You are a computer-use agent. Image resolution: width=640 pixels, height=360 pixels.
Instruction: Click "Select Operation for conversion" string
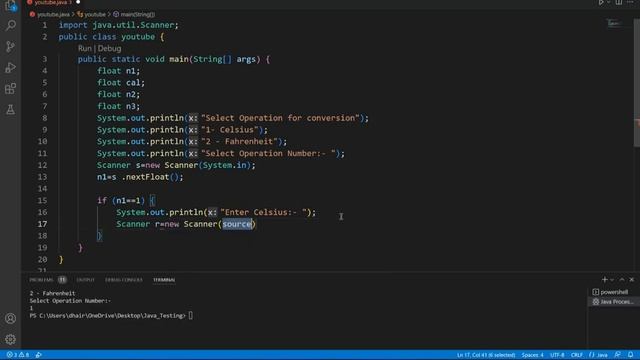coord(280,118)
